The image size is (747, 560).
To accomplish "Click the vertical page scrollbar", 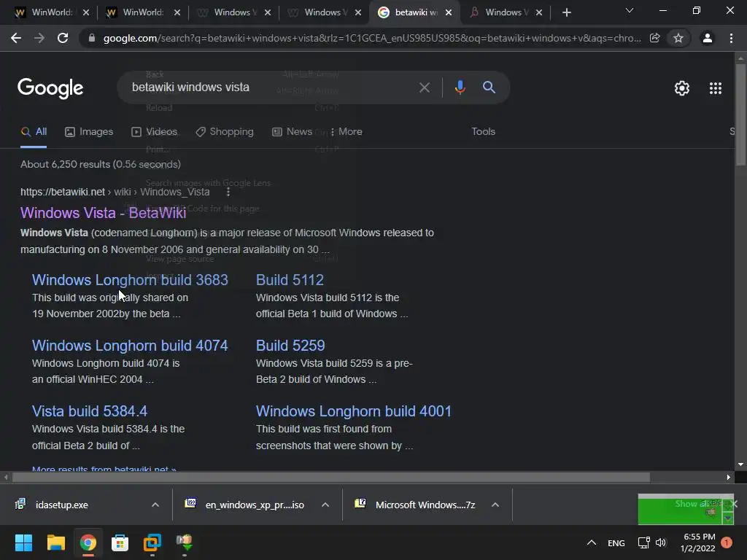I will [x=740, y=114].
